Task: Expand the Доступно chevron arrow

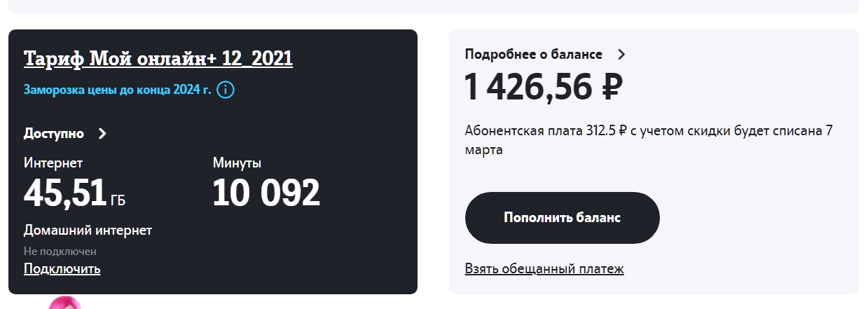Action: [103, 134]
